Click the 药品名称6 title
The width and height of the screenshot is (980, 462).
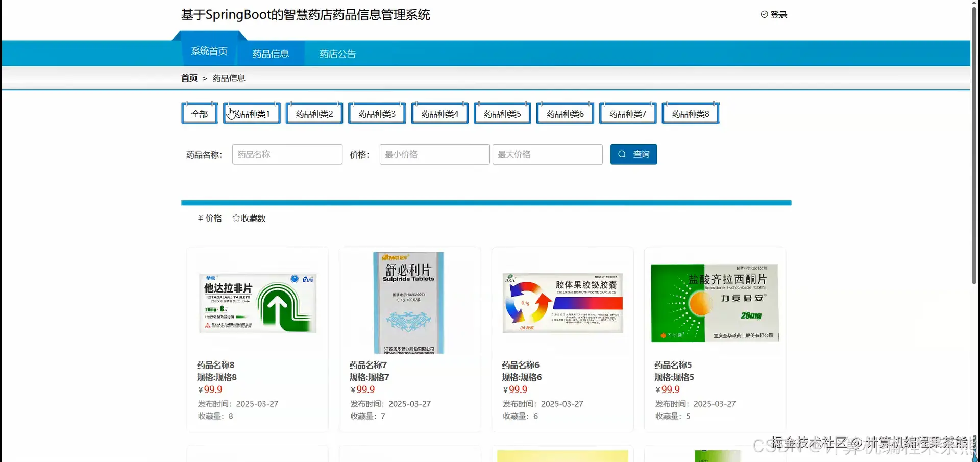[x=521, y=365]
